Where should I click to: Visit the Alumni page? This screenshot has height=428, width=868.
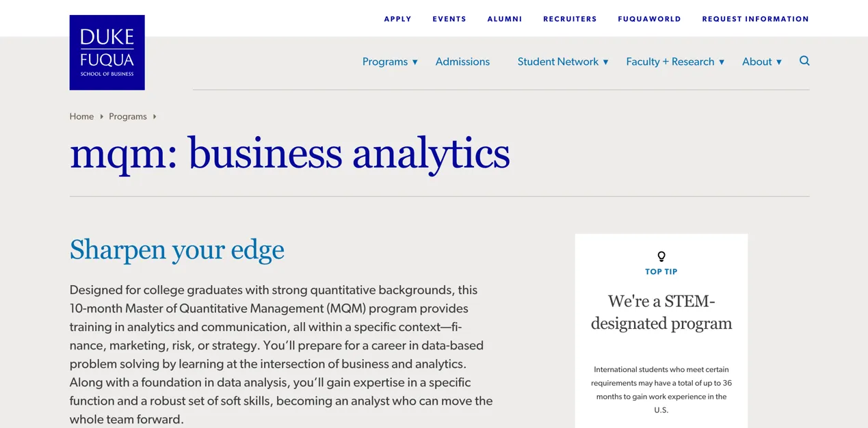pos(505,19)
